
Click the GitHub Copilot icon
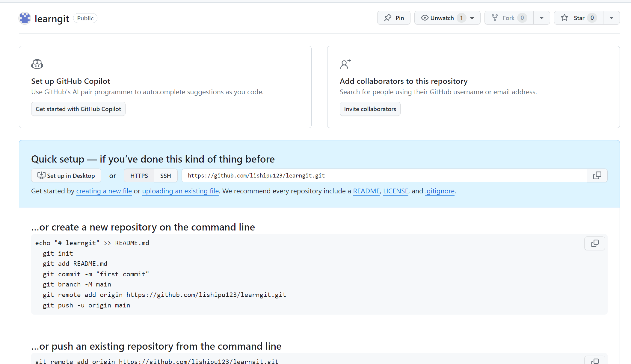point(37,64)
